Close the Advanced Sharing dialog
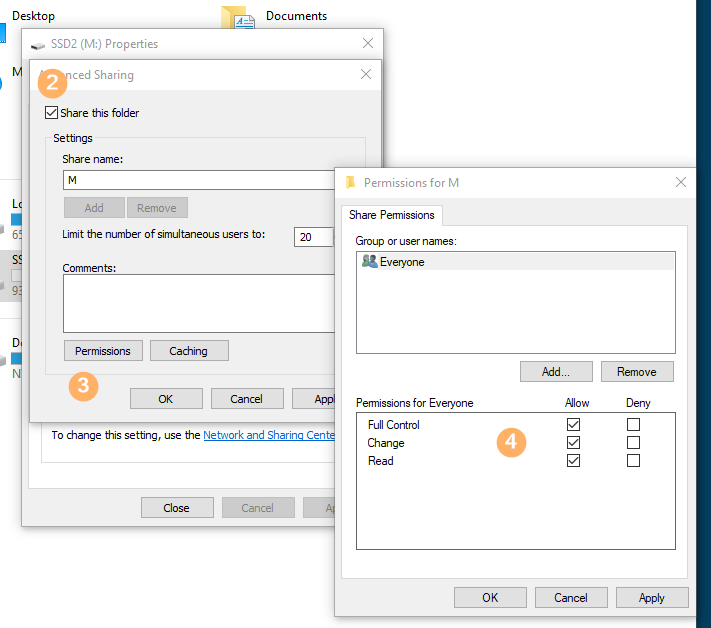 point(366,74)
